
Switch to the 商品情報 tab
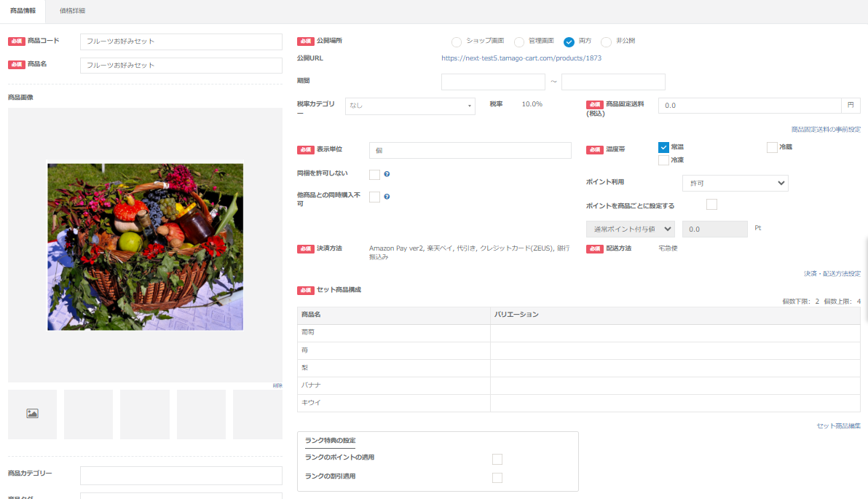click(23, 10)
